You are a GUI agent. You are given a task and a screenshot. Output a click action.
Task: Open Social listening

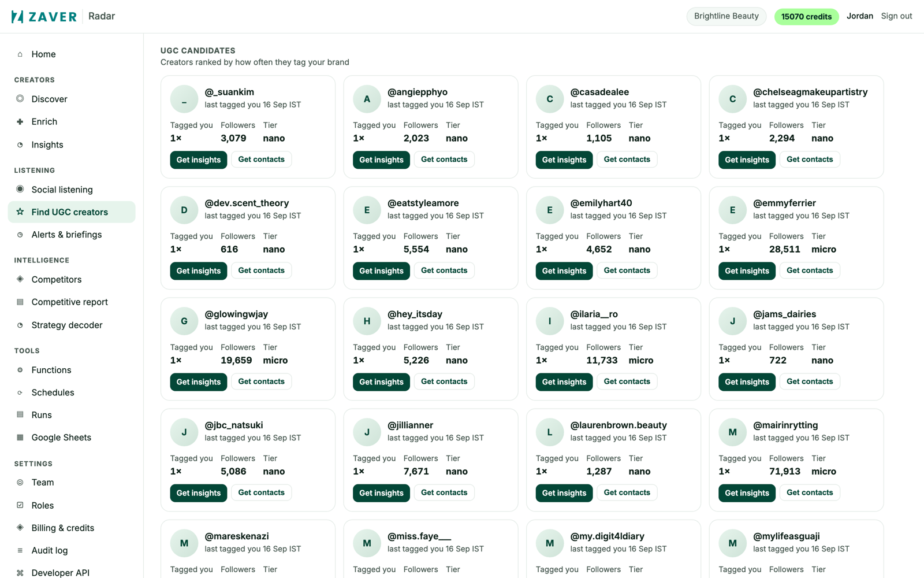tap(72, 190)
